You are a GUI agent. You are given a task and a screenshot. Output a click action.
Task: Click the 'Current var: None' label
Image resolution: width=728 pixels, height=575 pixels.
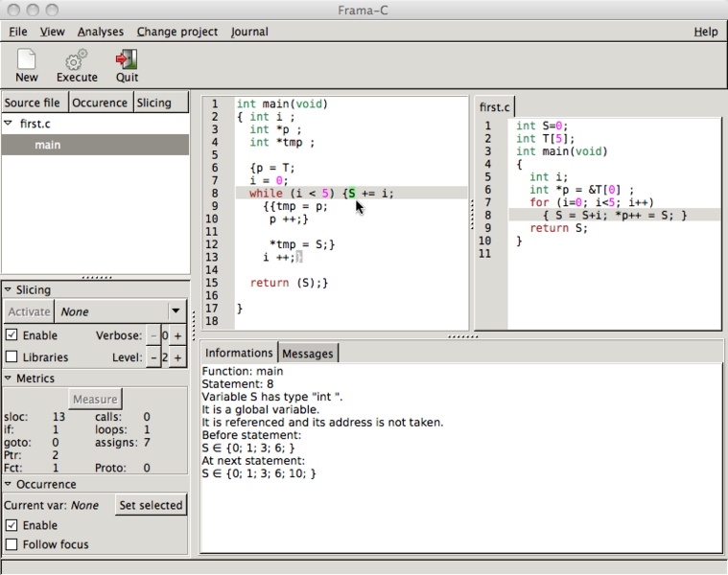click(x=51, y=505)
